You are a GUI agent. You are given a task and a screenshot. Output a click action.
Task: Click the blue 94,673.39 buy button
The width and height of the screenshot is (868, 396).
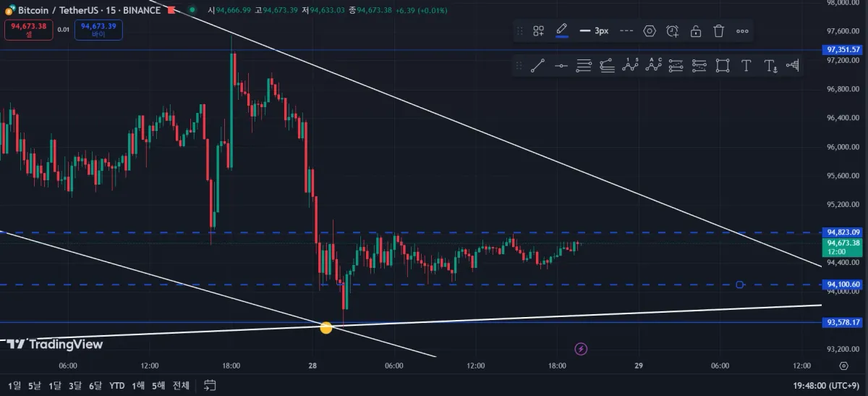coord(98,30)
